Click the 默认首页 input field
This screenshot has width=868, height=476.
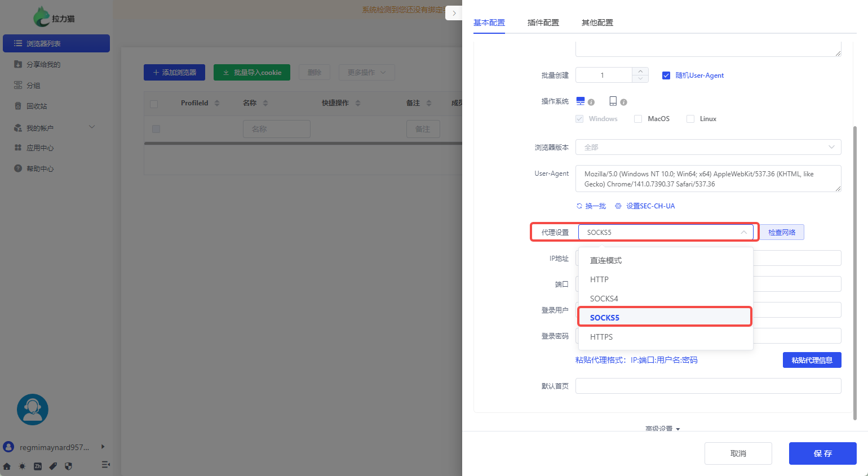click(x=708, y=386)
